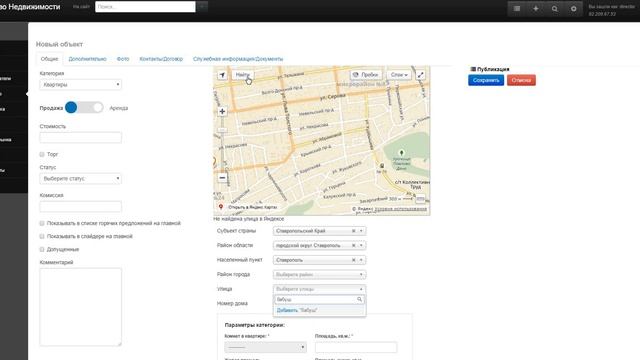
Task: Switch to Служебная информация/Документы tab
Action: pyautogui.click(x=238, y=59)
